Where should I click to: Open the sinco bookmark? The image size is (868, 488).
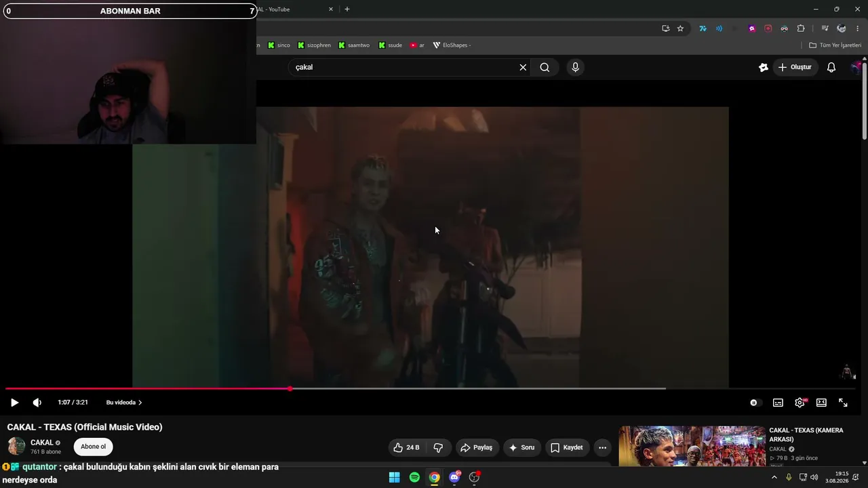pos(279,45)
